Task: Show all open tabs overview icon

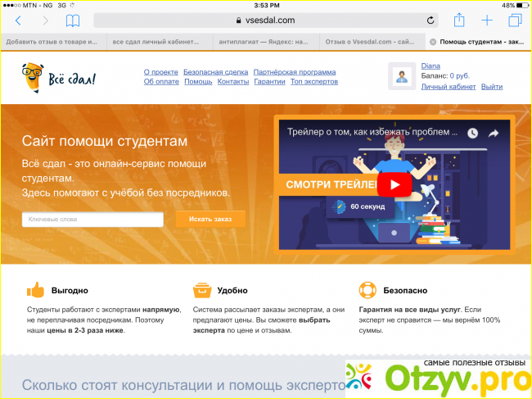Action: [515, 20]
